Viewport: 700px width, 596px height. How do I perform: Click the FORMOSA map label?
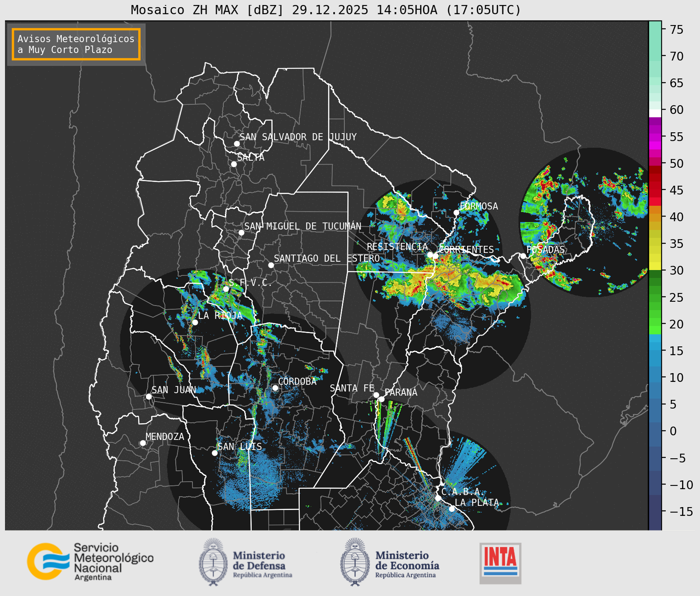click(479, 206)
